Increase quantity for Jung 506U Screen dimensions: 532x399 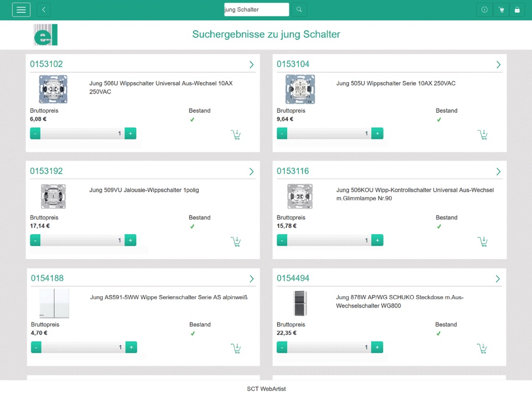coord(130,134)
